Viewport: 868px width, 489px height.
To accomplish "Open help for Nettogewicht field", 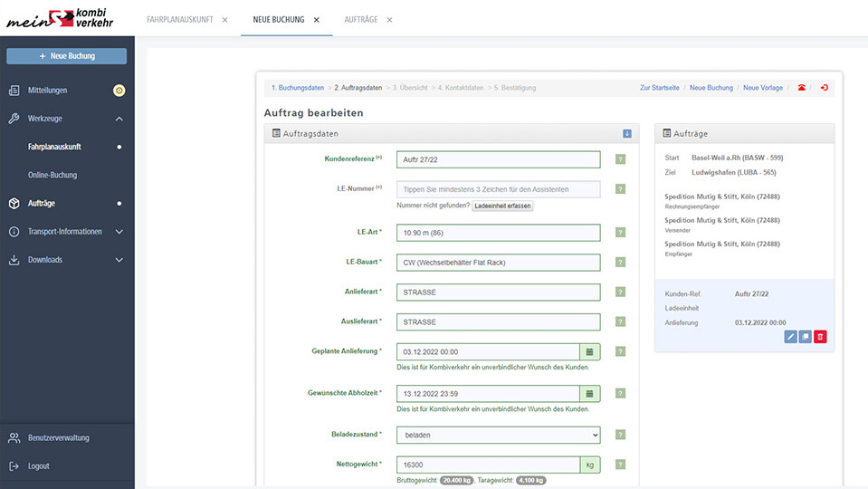I will 621,465.
